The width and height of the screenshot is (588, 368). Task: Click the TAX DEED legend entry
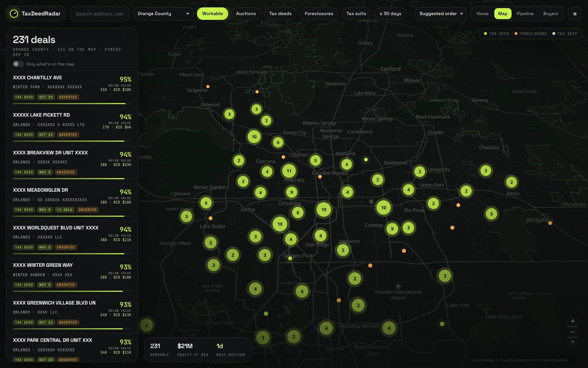(496, 34)
